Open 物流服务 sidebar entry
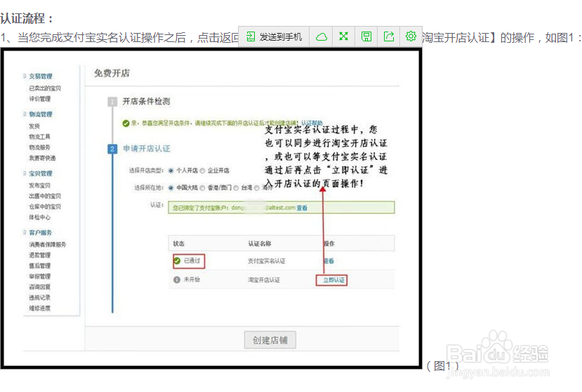This screenshot has height=392, width=582. click(x=40, y=147)
